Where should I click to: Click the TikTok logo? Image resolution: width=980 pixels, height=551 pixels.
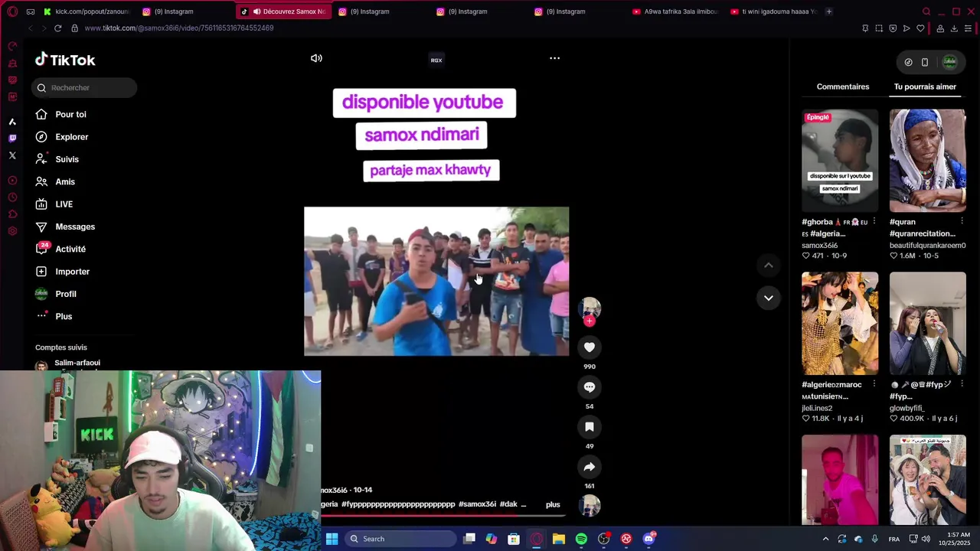pyautogui.click(x=65, y=60)
